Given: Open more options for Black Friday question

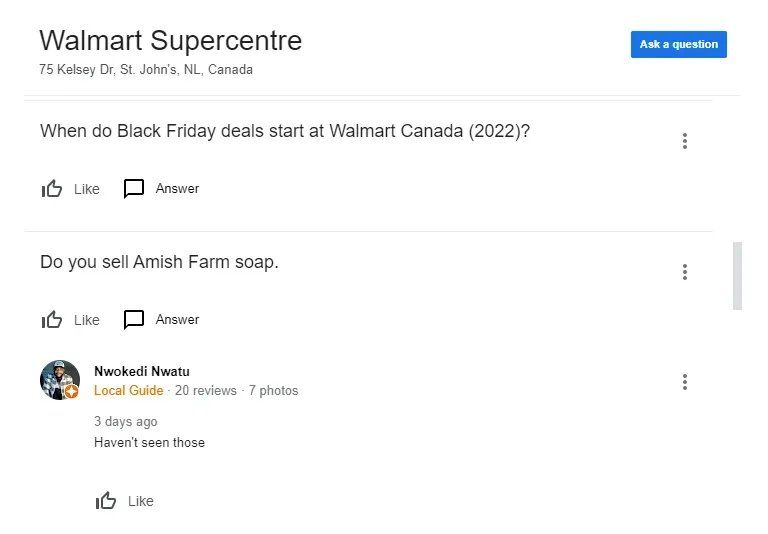Looking at the screenshot, I should (x=685, y=141).
